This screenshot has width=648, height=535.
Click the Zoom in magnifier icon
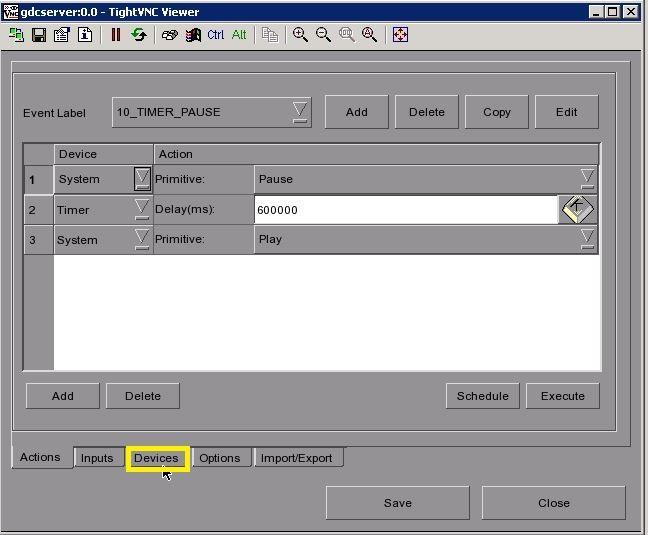coord(300,35)
